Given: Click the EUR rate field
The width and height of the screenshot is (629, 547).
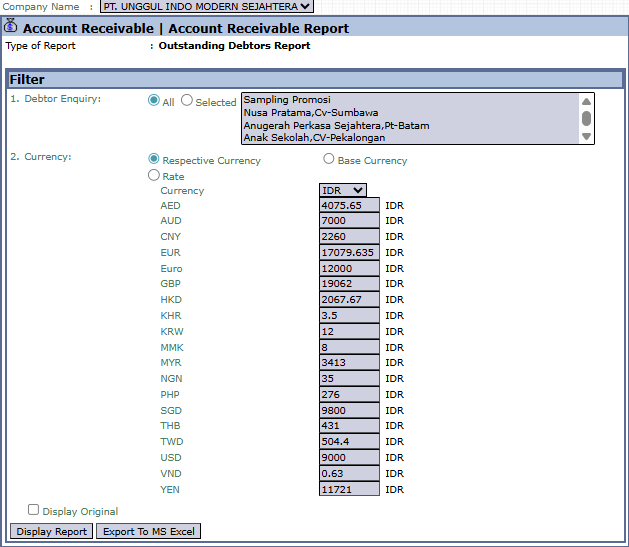Looking at the screenshot, I should pyautogui.click(x=349, y=253).
